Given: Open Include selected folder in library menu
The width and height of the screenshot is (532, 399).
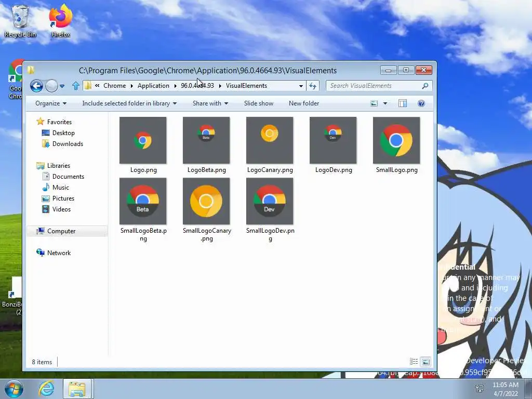Looking at the screenshot, I should tap(129, 103).
